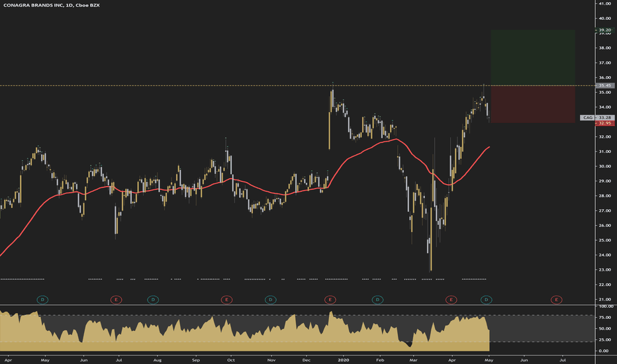Click the Apr label at the left of time axis
Screen dimensions: 617x364
[8, 360]
